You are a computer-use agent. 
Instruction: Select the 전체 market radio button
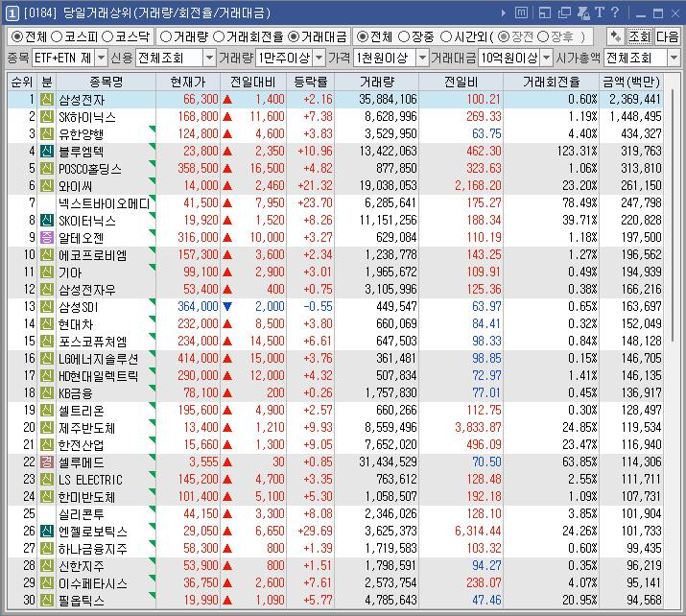click(16, 36)
